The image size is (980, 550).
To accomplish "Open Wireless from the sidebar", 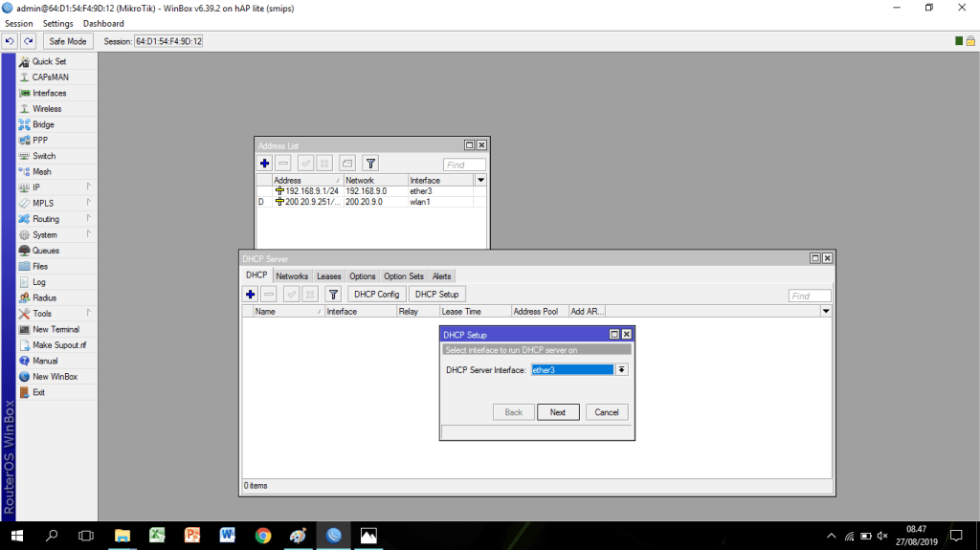I will (46, 109).
